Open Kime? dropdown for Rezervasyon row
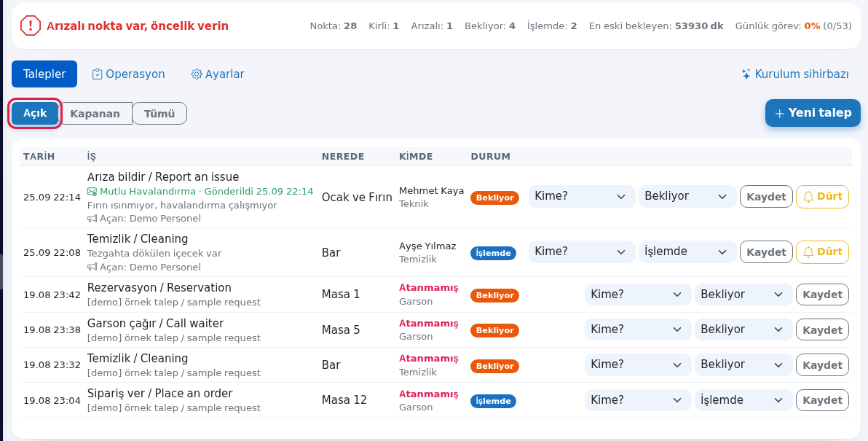 638,294
